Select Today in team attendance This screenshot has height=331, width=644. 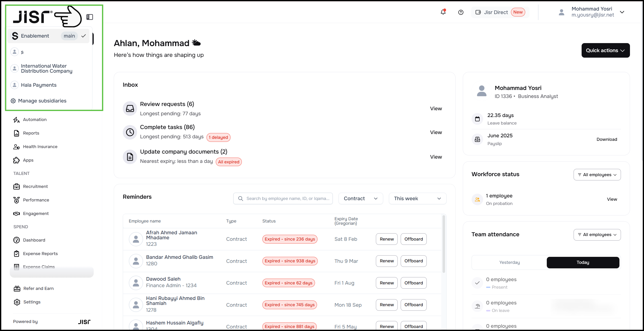click(x=583, y=262)
